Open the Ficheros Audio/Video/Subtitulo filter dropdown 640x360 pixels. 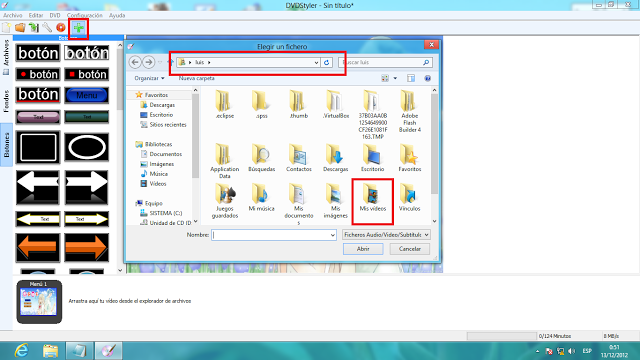(x=386, y=235)
